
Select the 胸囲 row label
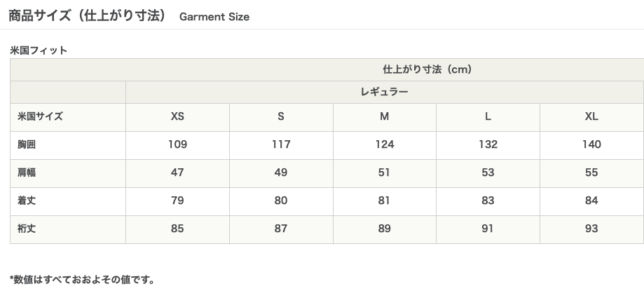27,144
